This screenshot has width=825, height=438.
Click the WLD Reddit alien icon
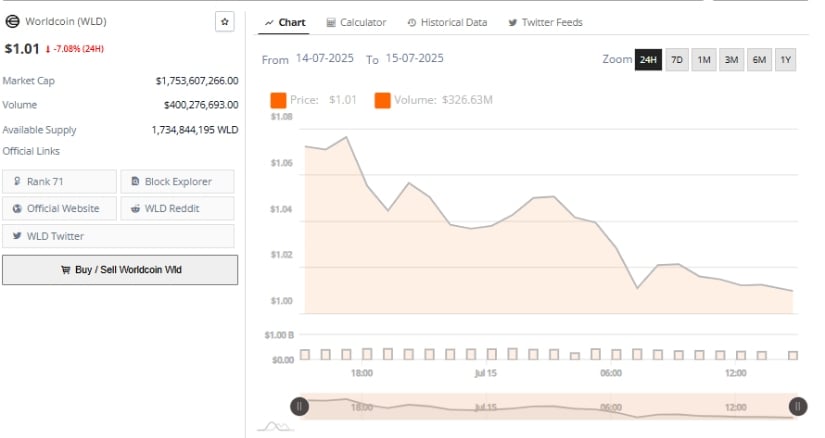[135, 208]
